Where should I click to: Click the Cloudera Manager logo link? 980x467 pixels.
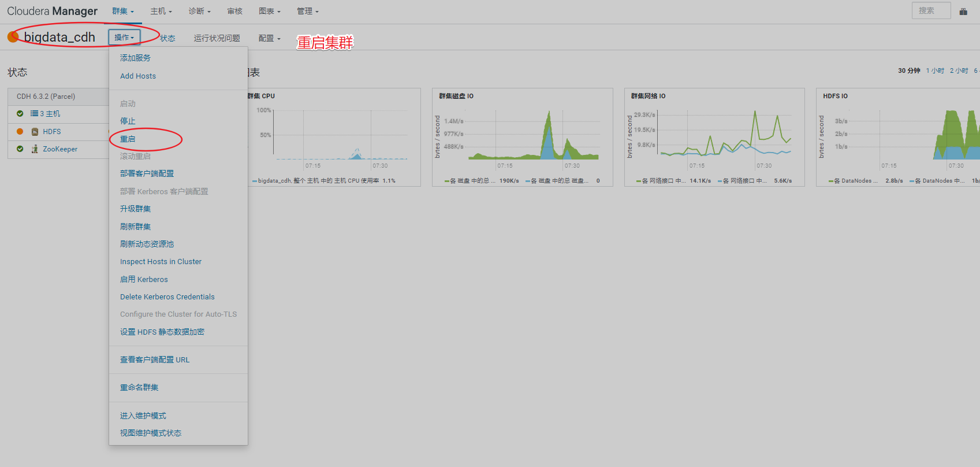point(53,11)
